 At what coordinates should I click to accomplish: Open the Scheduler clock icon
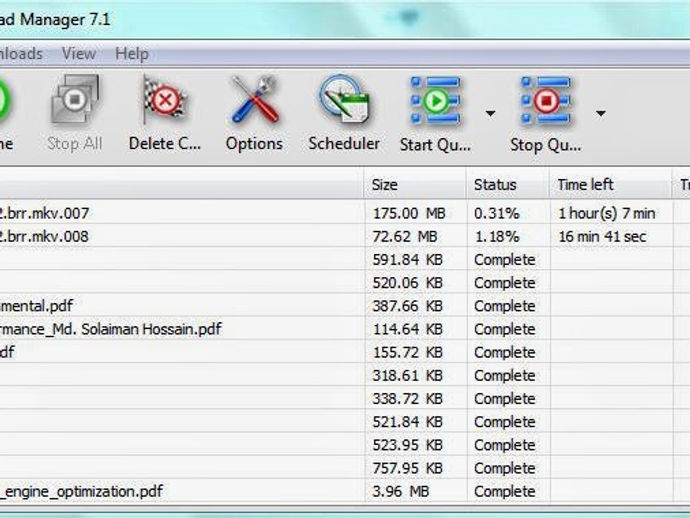click(x=345, y=100)
